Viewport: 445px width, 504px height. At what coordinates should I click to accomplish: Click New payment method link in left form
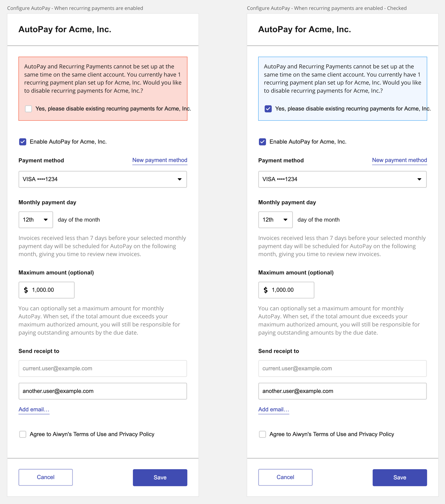160,160
